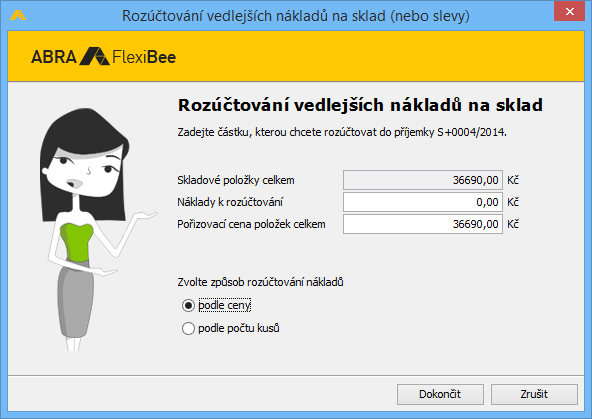Click the 'Skladové položky celkem' read-only field
This screenshot has width=592, height=419.
(x=423, y=180)
